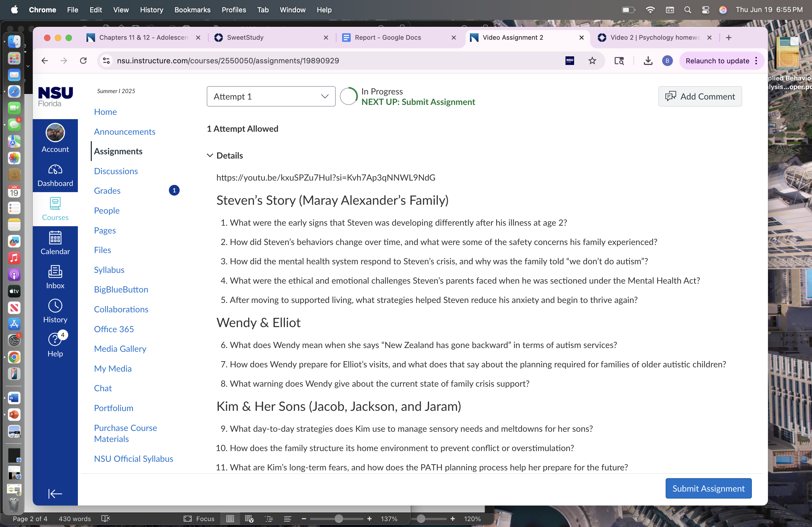Open the Announcements course link
Screen dimensions: 812x527
[x=125, y=131]
